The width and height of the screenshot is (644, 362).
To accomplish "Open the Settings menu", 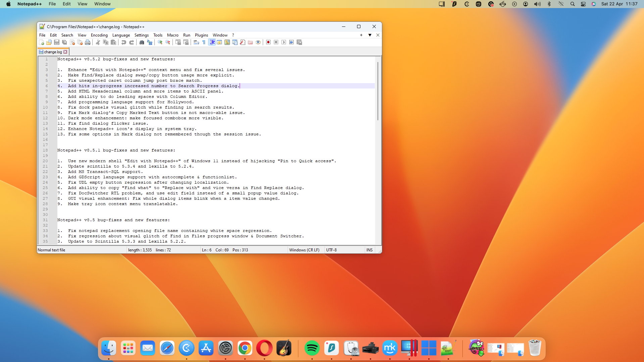I will pos(142,35).
